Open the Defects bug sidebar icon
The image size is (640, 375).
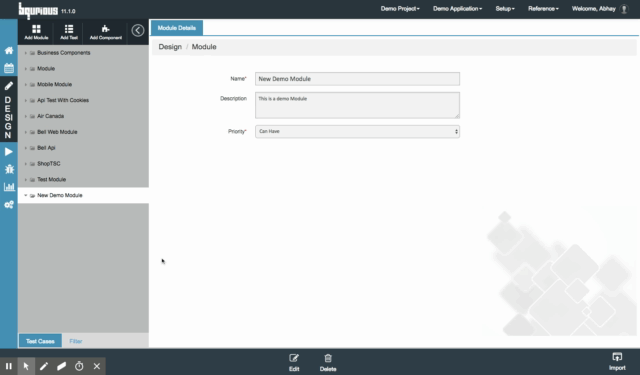(9, 169)
